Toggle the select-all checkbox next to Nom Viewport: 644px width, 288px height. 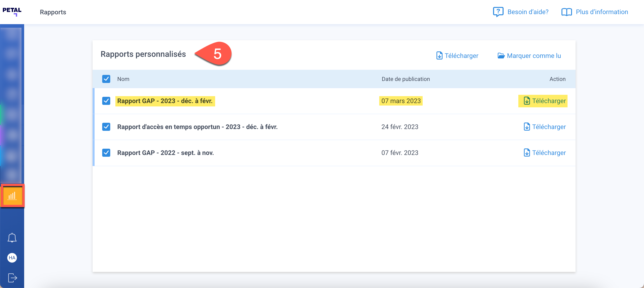(x=106, y=79)
